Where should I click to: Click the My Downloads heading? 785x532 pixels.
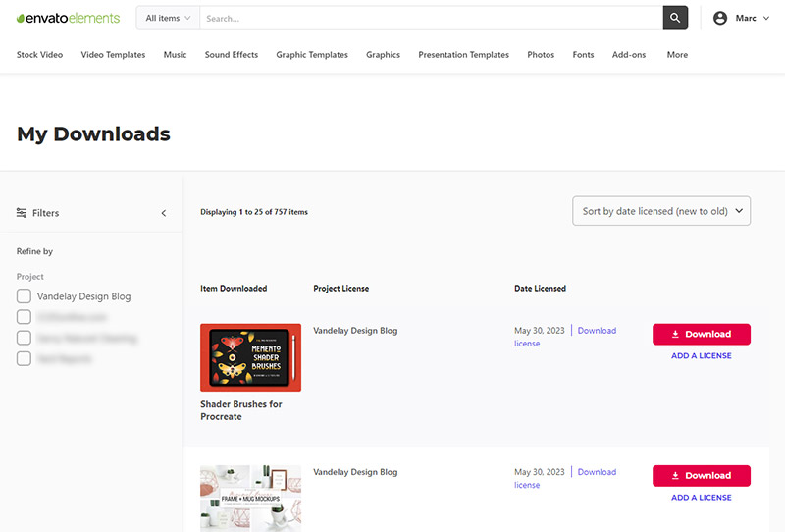[x=93, y=134]
